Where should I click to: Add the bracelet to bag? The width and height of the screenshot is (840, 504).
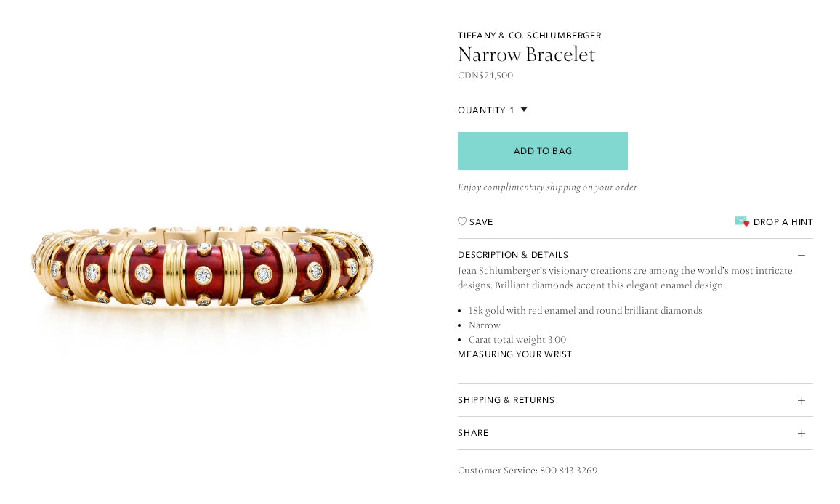coord(543,151)
